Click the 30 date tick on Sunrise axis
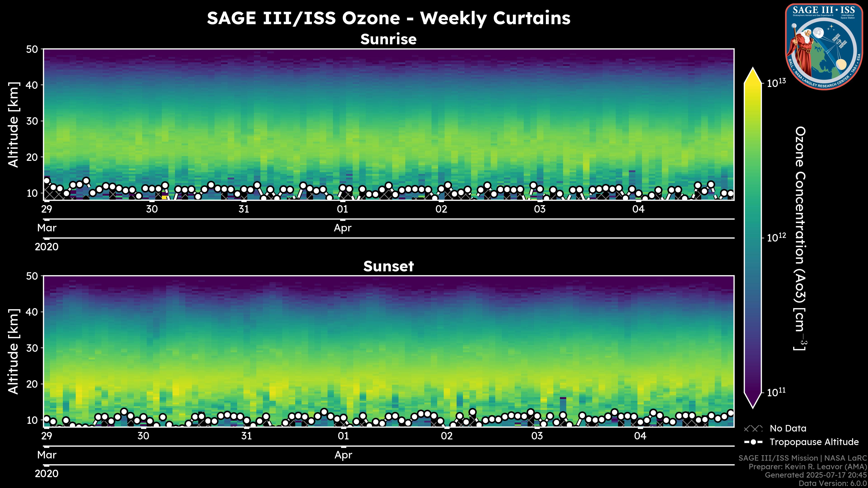Screen dimensions: 868x488 coord(152,209)
